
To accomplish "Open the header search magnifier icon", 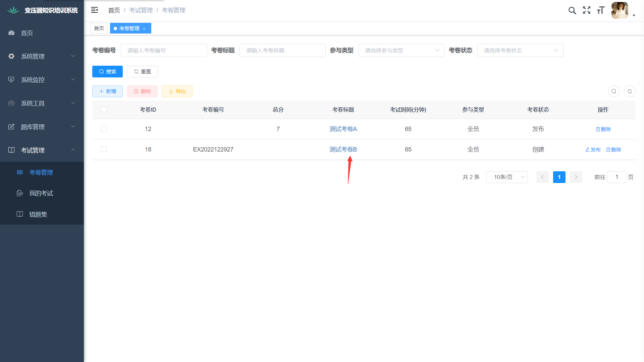I will [572, 10].
